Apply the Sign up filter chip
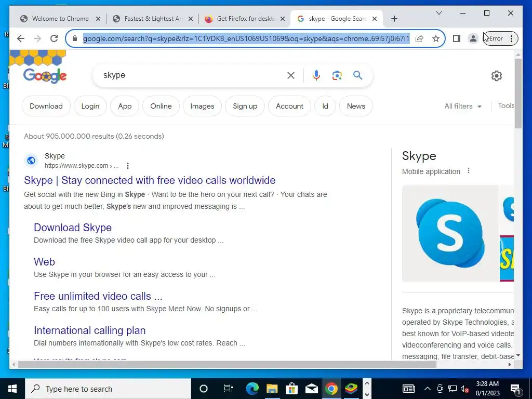 pos(245,106)
